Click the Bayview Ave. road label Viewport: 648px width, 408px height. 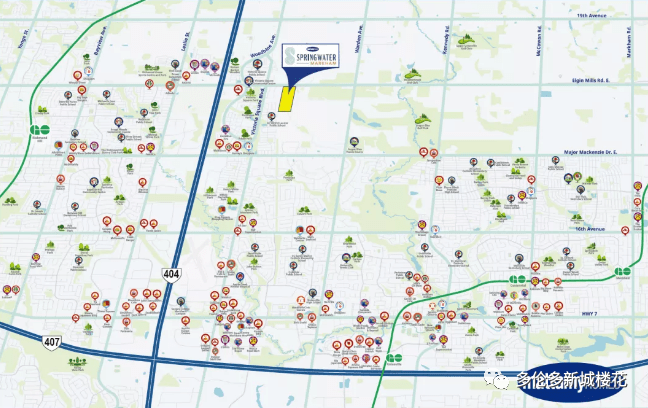[x=100, y=41]
